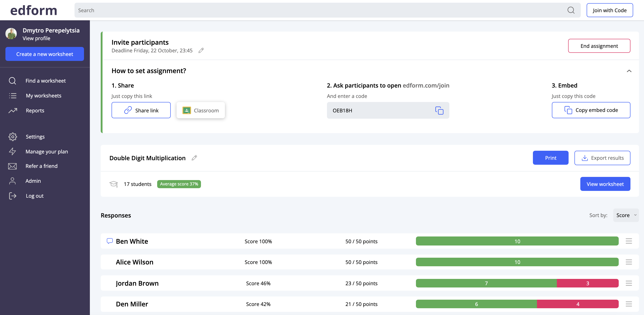Open the row menu icon for Alice Wilson

629,262
